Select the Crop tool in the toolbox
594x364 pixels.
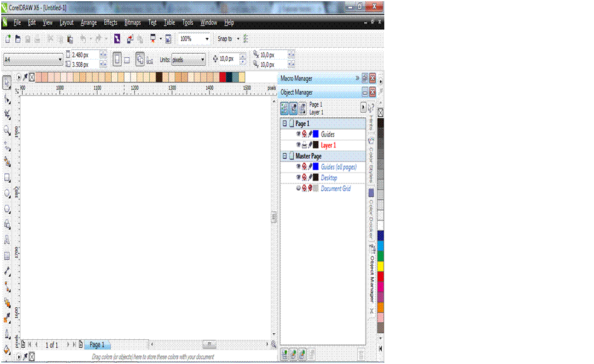[7, 114]
